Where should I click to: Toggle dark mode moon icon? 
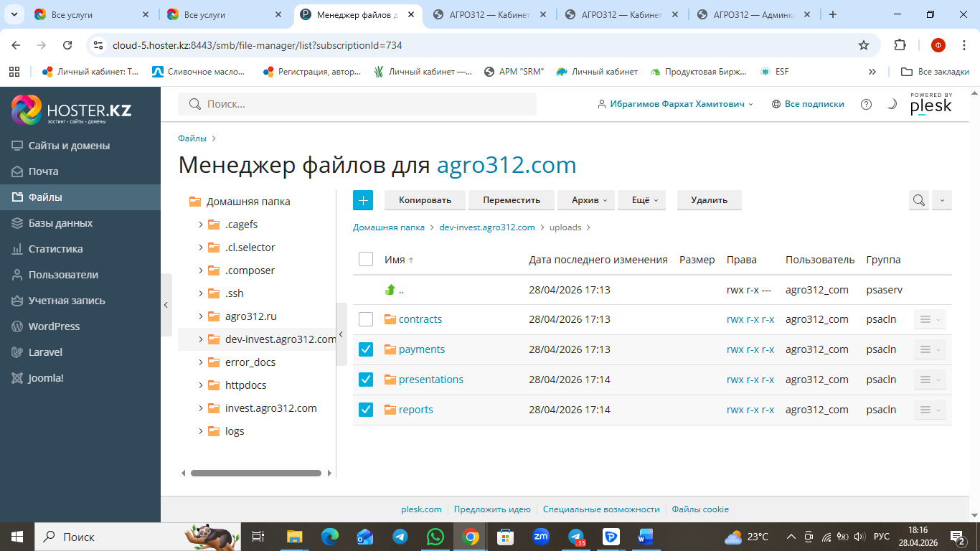[x=892, y=104]
